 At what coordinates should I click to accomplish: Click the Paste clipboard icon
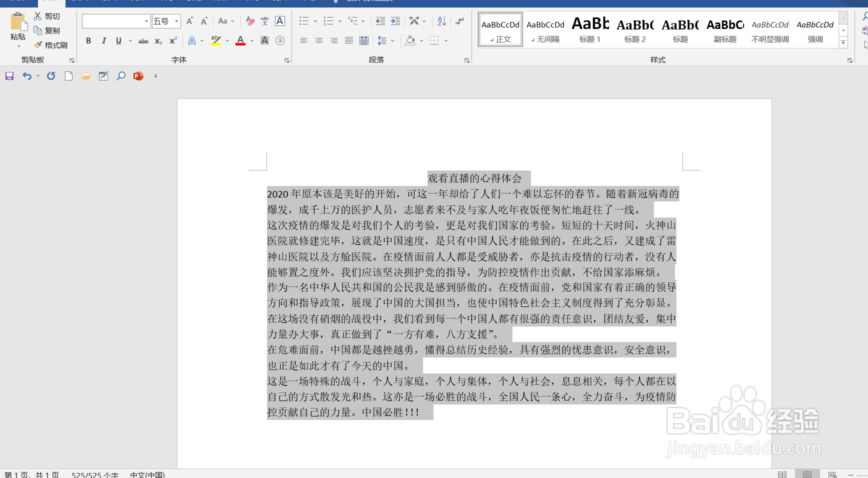pos(18,22)
